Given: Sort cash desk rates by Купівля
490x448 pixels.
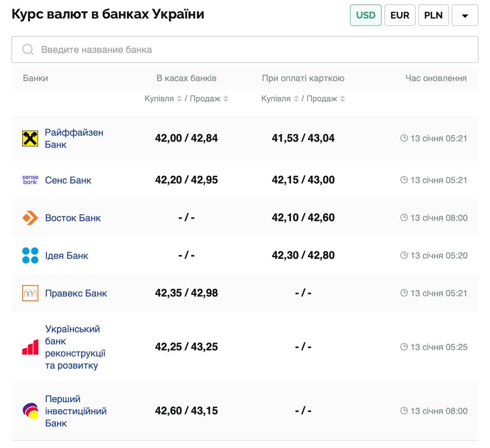Looking at the screenshot, I should tap(179, 99).
